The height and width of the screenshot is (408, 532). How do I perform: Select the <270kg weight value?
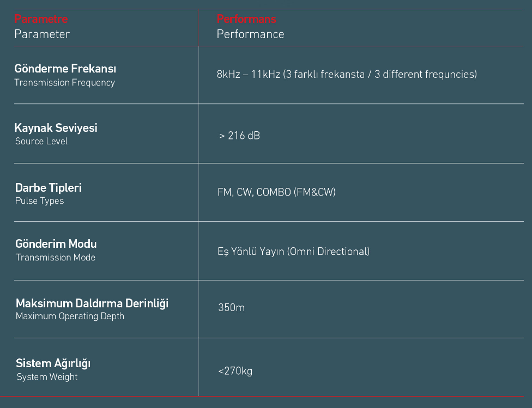pos(235,372)
